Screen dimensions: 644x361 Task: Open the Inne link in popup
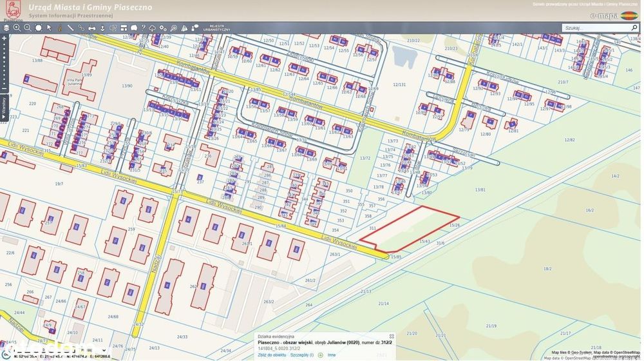tap(332, 355)
